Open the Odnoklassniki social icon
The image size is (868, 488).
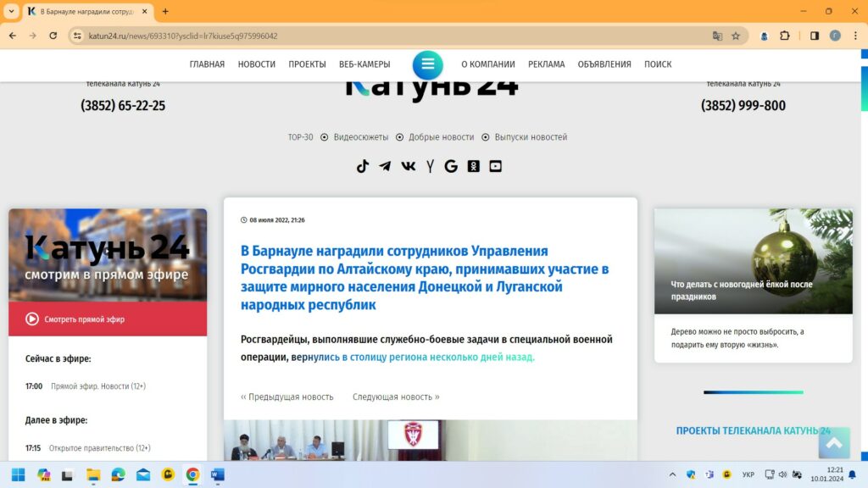[x=473, y=166]
